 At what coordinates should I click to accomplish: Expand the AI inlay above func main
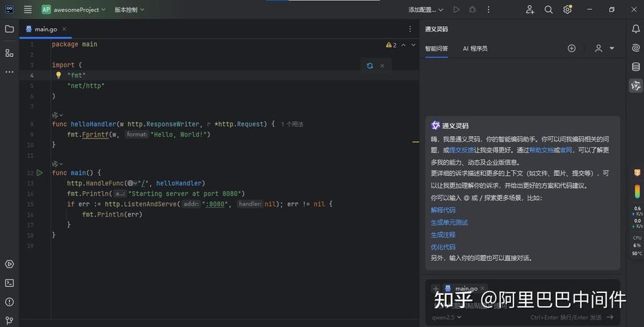pyautogui.click(x=57, y=163)
